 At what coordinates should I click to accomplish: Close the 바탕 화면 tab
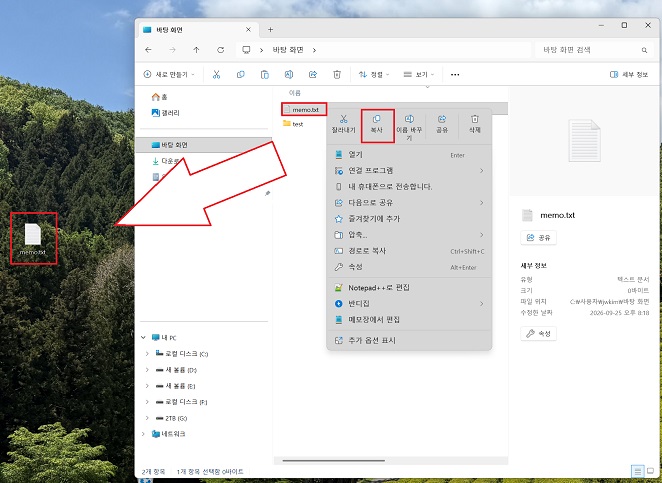point(248,30)
